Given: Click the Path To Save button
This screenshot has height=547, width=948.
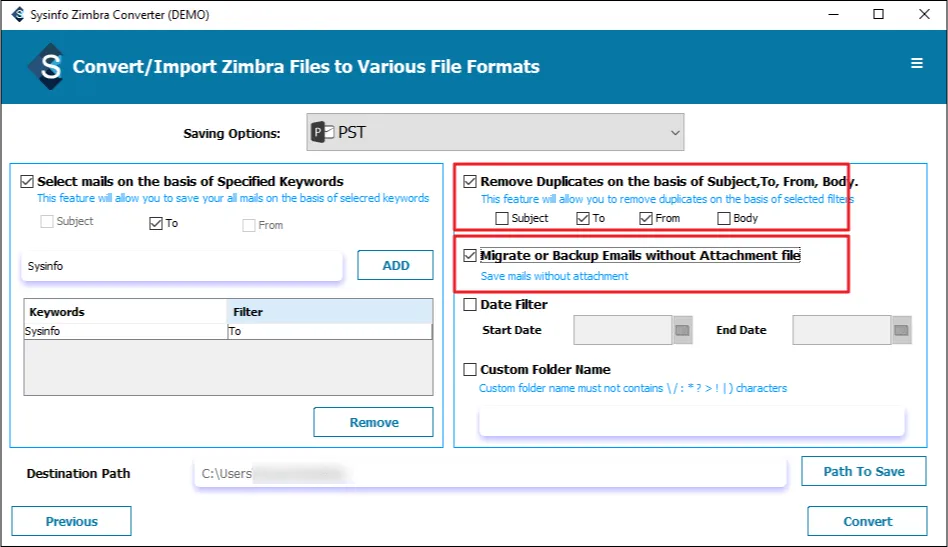Looking at the screenshot, I should [x=864, y=472].
